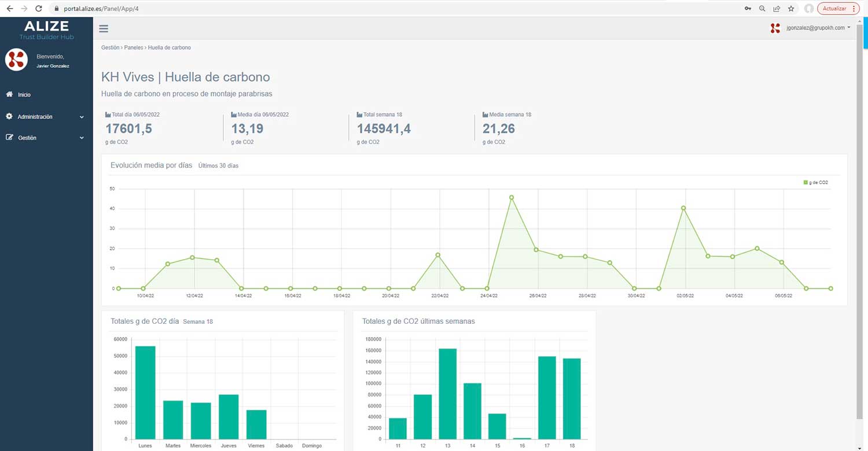Click the password key icon in address bar
The image size is (868, 451).
click(748, 9)
